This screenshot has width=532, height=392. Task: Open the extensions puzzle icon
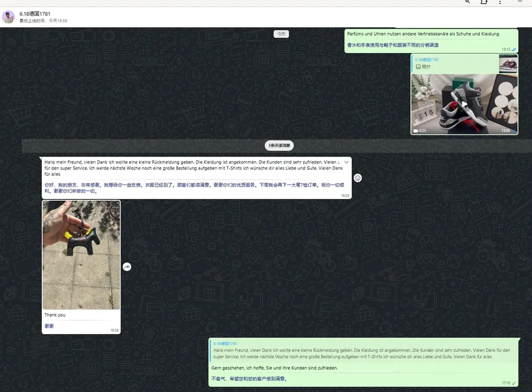click(x=484, y=2)
